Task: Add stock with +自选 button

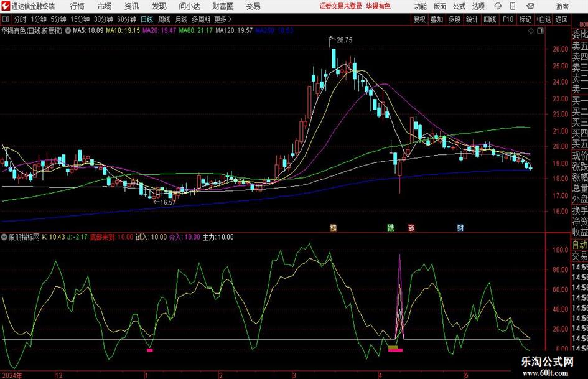Action: tap(544, 19)
